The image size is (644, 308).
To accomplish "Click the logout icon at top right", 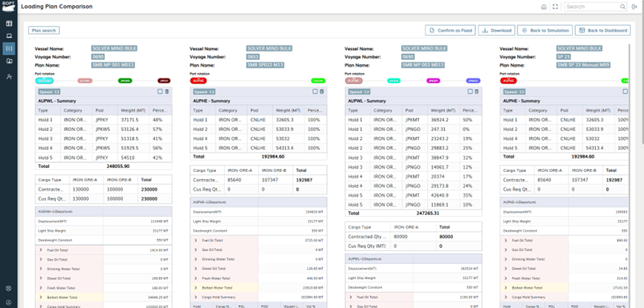I will 634,7.
